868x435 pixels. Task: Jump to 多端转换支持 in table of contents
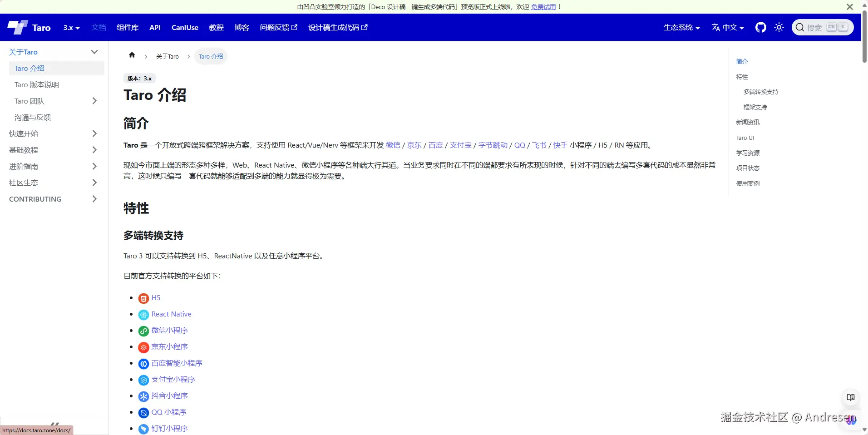click(x=761, y=92)
